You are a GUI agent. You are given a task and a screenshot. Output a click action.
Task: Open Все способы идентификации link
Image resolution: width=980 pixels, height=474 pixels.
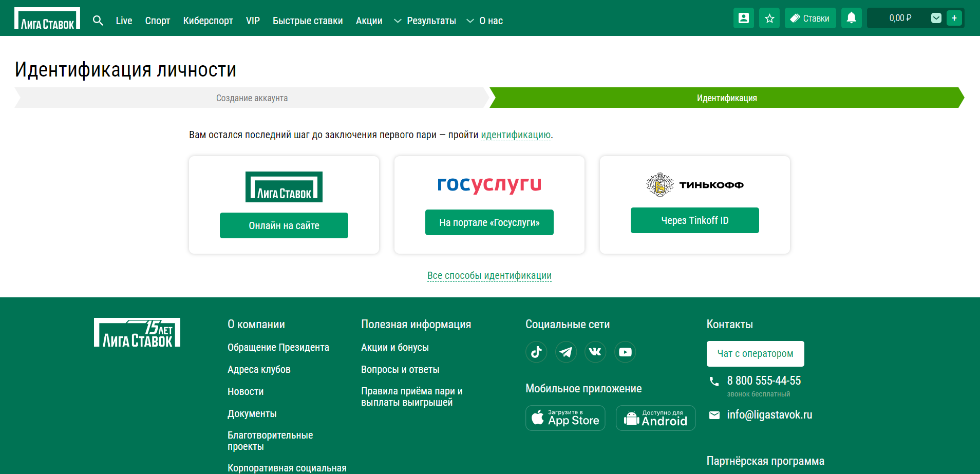489,276
